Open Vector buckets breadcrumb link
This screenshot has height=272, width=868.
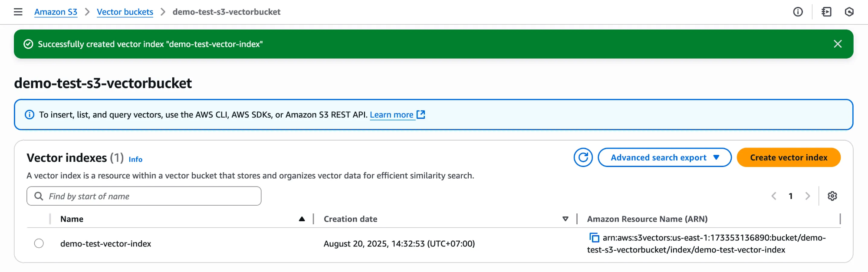(x=125, y=12)
